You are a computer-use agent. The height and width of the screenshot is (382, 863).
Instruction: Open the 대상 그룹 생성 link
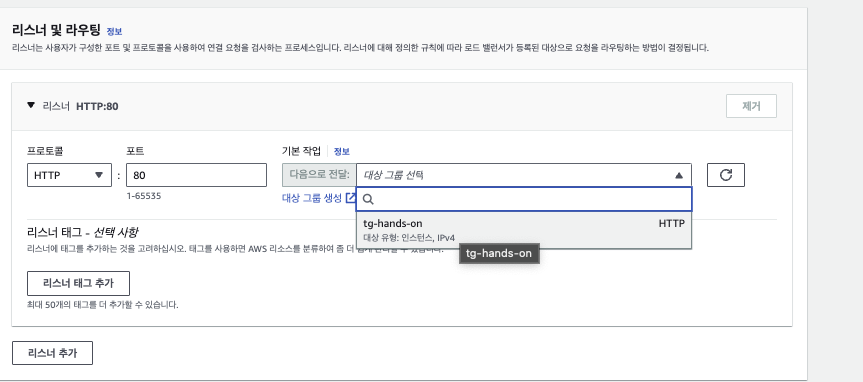click(312, 198)
